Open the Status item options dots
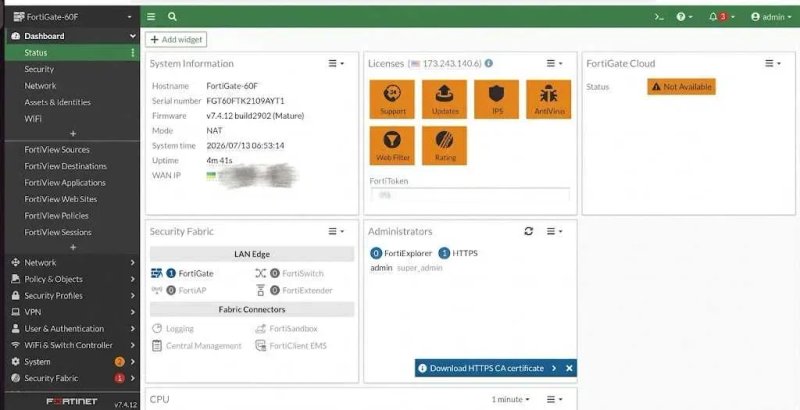This screenshot has width=800, height=410. coord(133,53)
